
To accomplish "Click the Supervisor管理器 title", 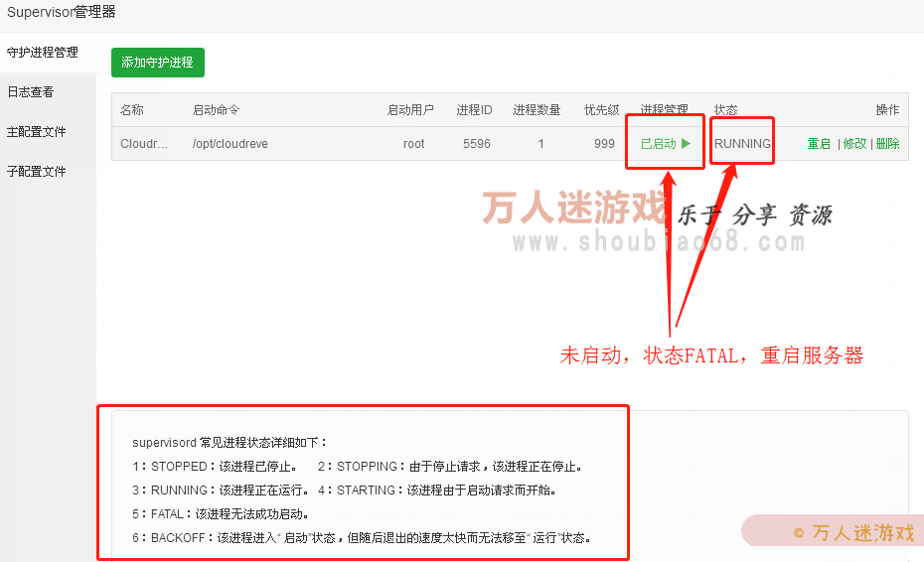I will tap(62, 12).
